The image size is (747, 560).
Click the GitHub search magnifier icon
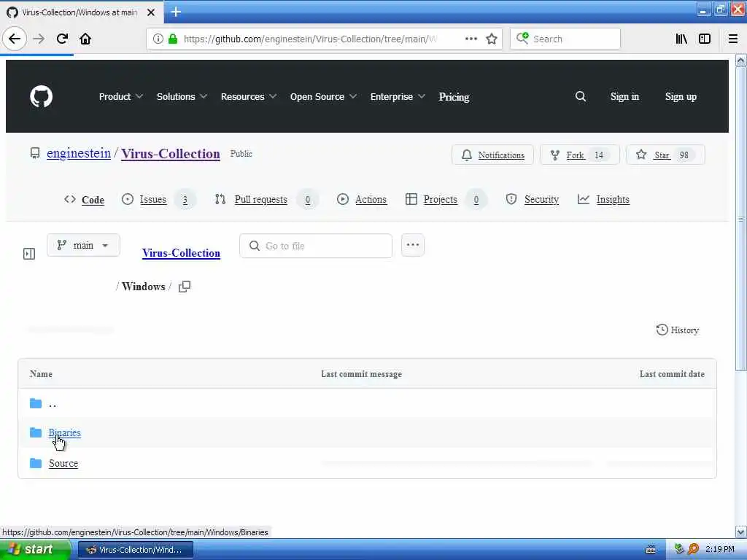pyautogui.click(x=580, y=97)
